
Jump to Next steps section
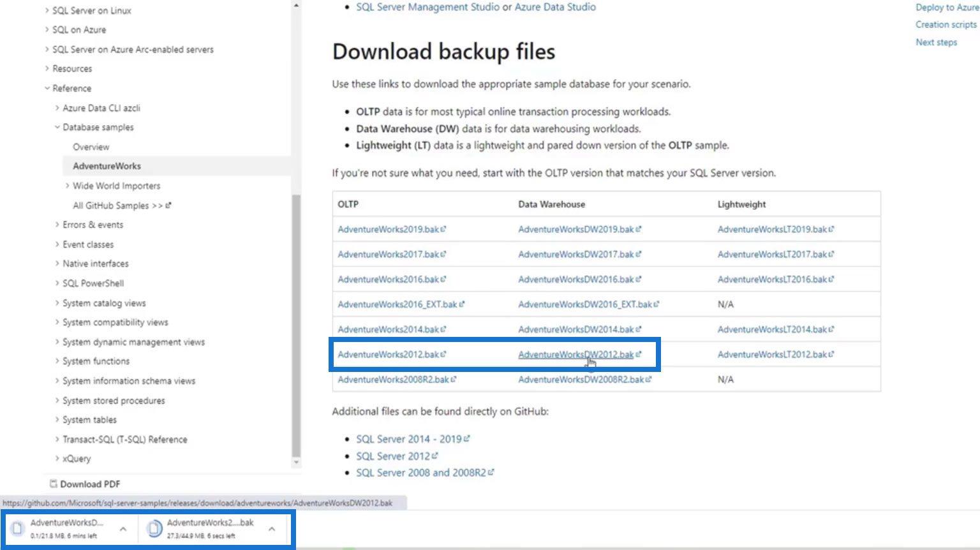[x=936, y=42]
